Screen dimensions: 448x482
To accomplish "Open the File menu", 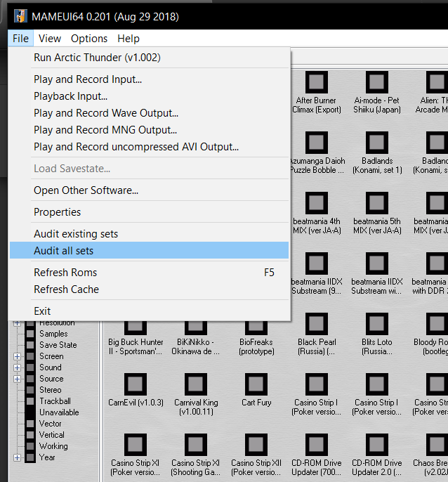I will click(20, 39).
